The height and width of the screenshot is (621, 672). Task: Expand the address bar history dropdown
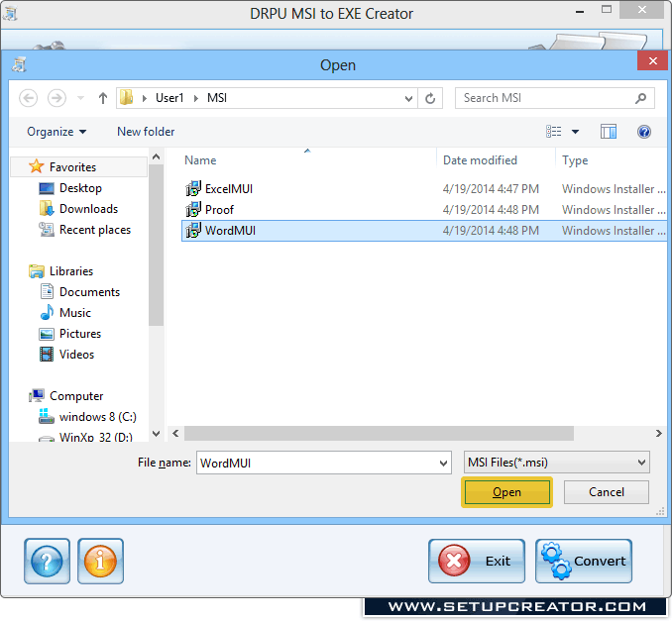pos(409,98)
